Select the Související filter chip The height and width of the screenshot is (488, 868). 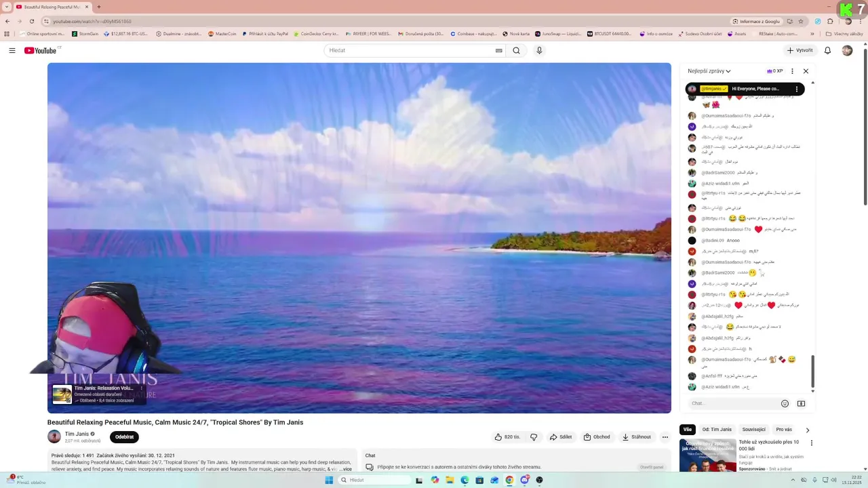tap(753, 429)
